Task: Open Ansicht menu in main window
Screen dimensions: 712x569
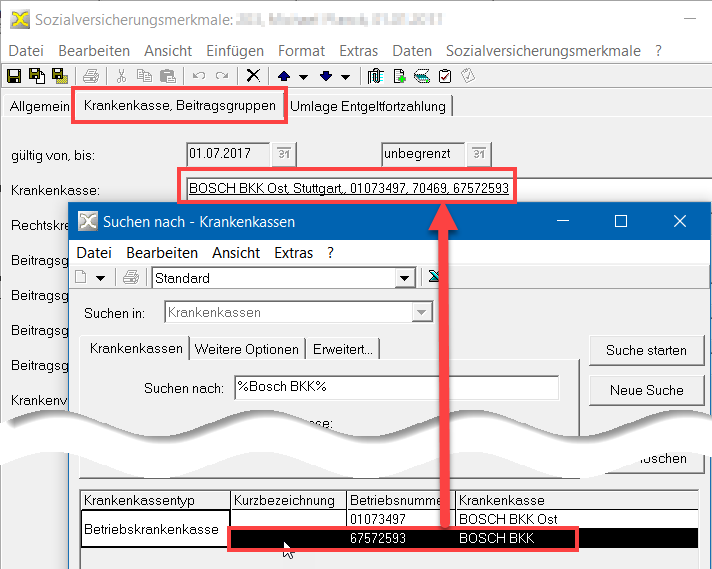Action: tap(168, 51)
